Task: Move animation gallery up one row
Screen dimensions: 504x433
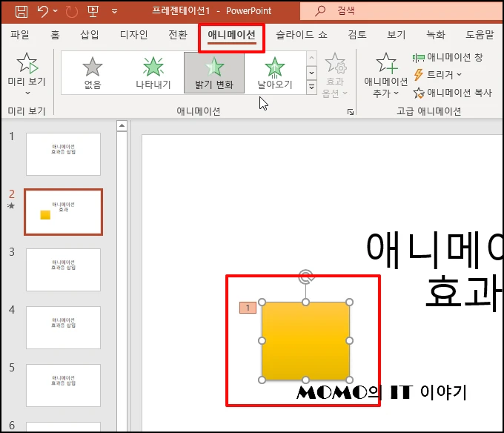Action: (x=311, y=58)
